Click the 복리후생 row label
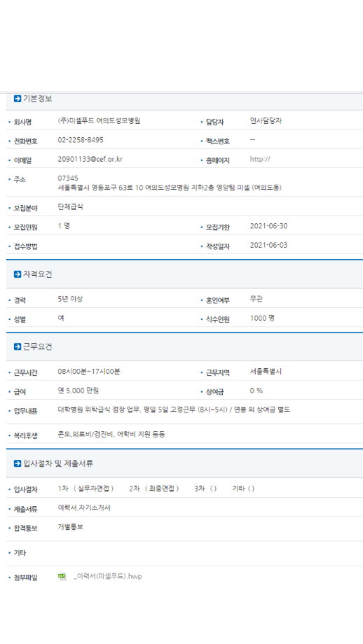Screen dimensions: 363x644 click(x=25, y=436)
